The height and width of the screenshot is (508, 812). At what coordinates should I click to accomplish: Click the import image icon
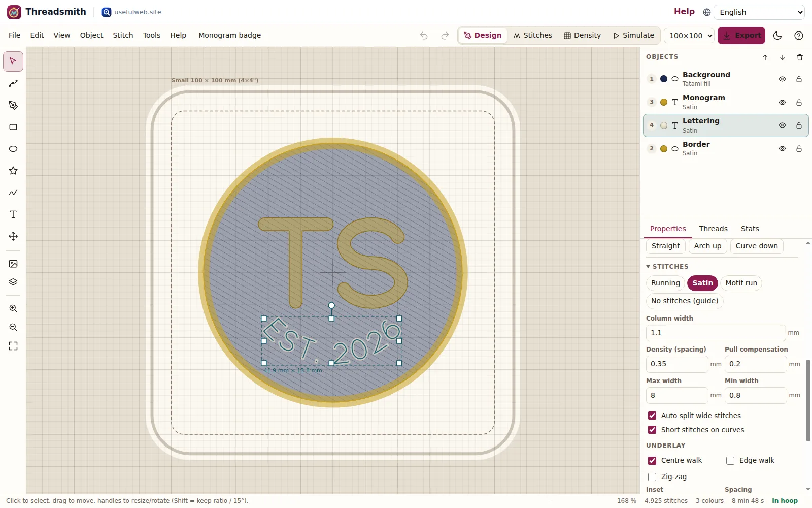point(13,264)
